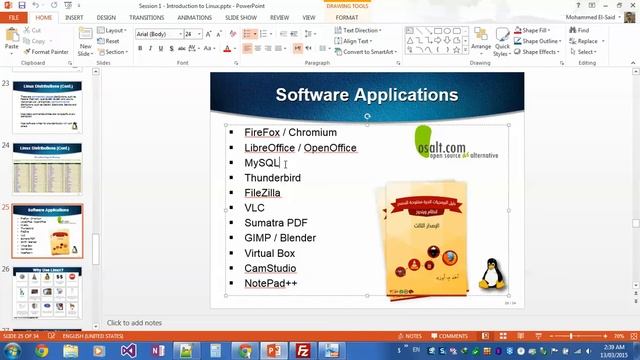Click the zoom slider handle
Image resolution: width=640 pixels, height=360 pixels.
coord(571,336)
